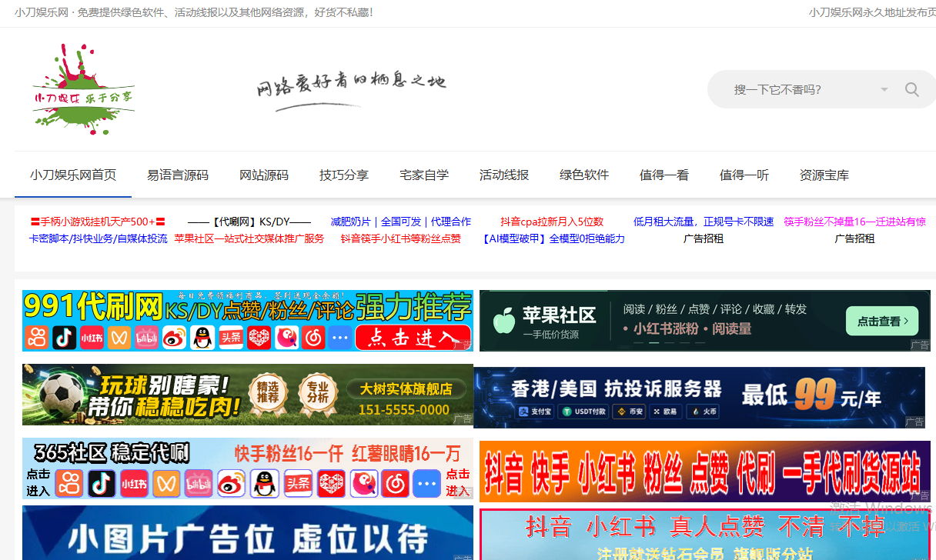
Task: Click TikTok icon in 365社区 banner
Action: [x=102, y=483]
